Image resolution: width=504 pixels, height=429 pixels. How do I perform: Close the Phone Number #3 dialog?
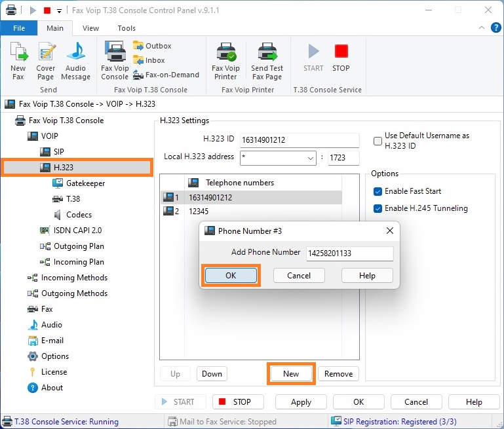(389, 231)
